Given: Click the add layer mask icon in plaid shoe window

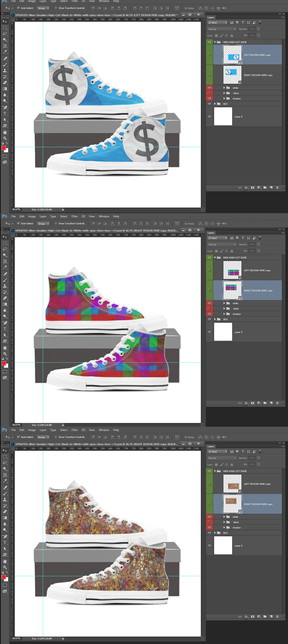Looking at the screenshot, I should point(252,403).
